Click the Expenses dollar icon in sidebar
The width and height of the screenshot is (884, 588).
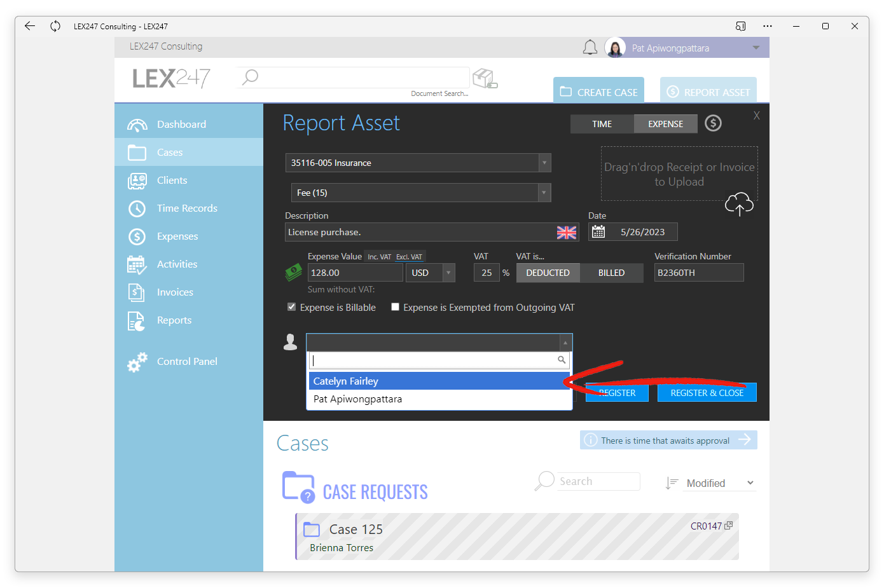point(137,236)
